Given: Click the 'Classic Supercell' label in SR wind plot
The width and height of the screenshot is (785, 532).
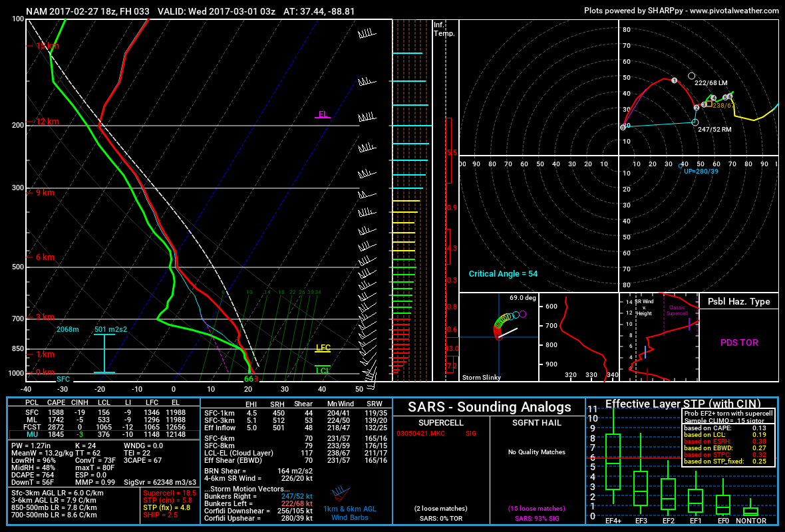Looking at the screenshot, I should (677, 311).
